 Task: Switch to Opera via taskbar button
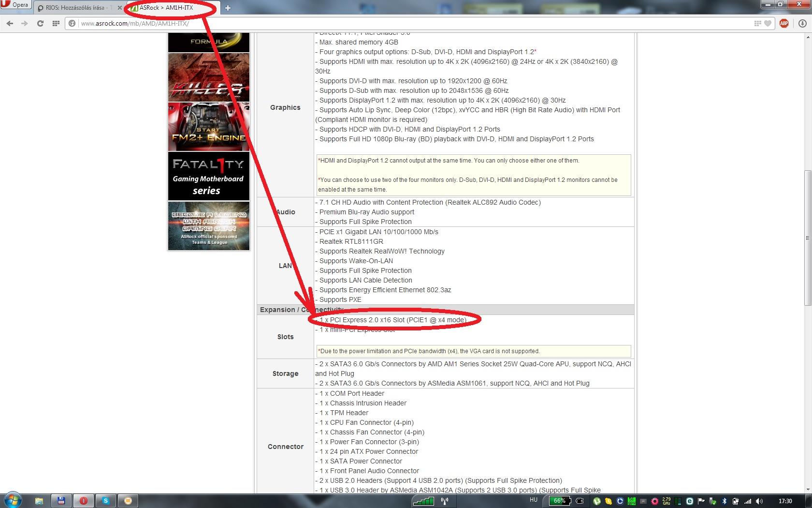[x=84, y=501]
